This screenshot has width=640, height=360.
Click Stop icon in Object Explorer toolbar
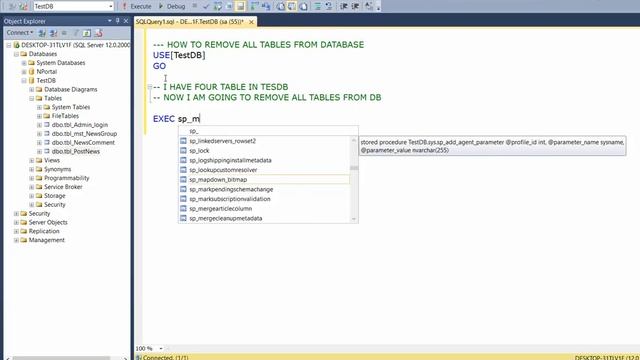coord(64,33)
